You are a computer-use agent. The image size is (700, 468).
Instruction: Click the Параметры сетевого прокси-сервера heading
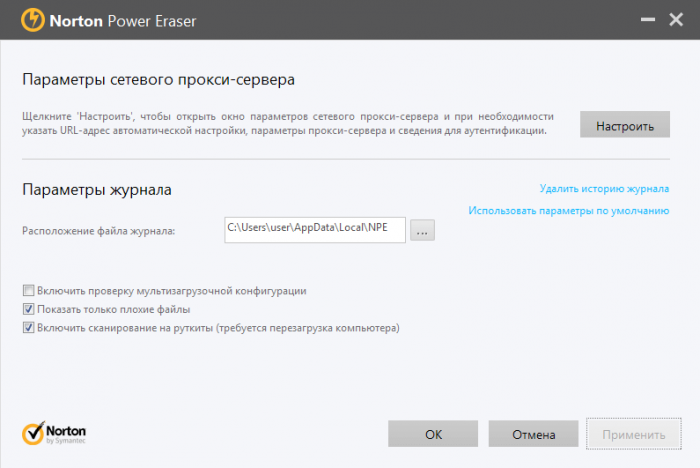point(158,79)
